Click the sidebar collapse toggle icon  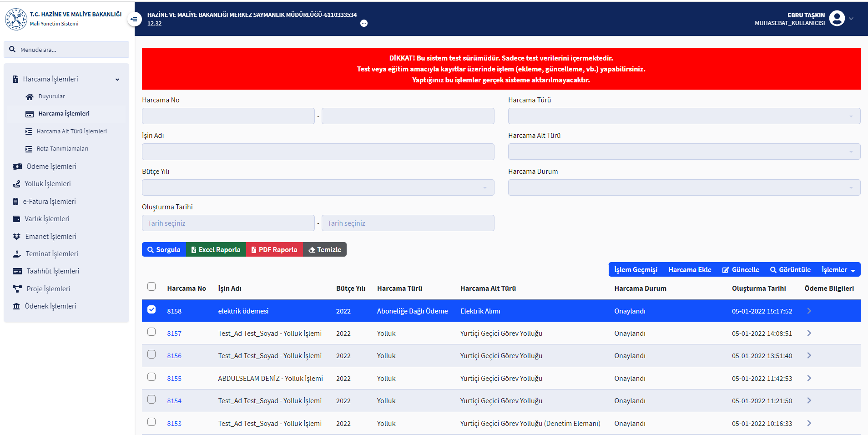[x=134, y=19]
